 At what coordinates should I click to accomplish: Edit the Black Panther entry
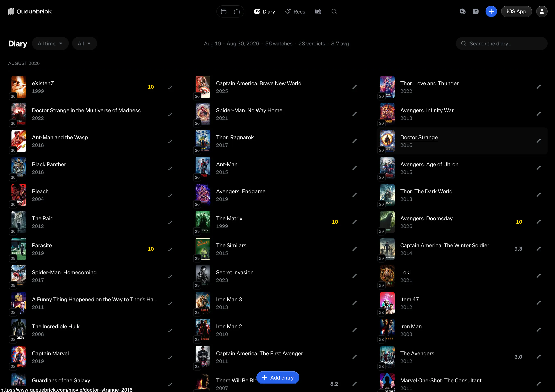170,168
